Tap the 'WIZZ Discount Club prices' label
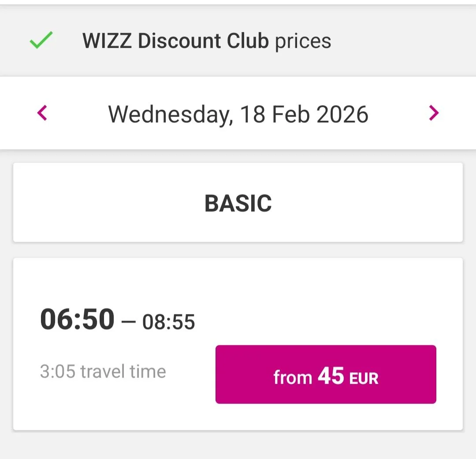This screenshot has width=476, height=459. click(x=206, y=41)
